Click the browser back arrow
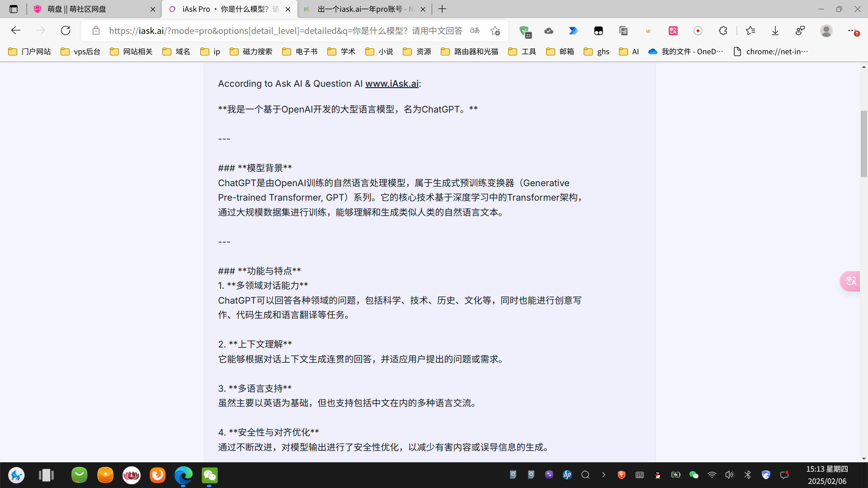The image size is (868, 488). (x=16, y=31)
